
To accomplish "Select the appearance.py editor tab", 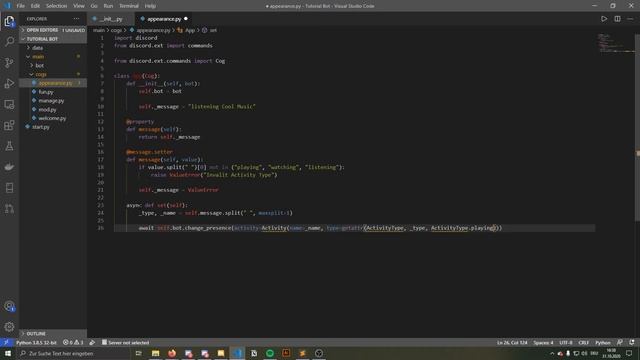I will [x=164, y=19].
